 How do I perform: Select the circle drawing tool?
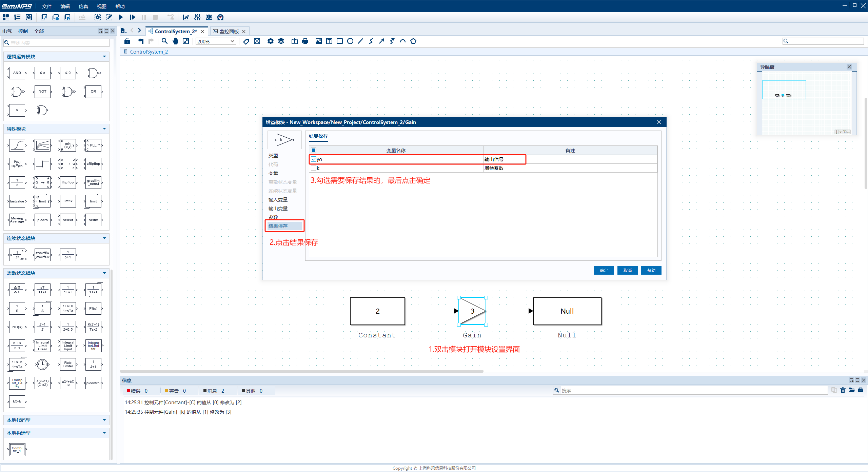pos(350,41)
